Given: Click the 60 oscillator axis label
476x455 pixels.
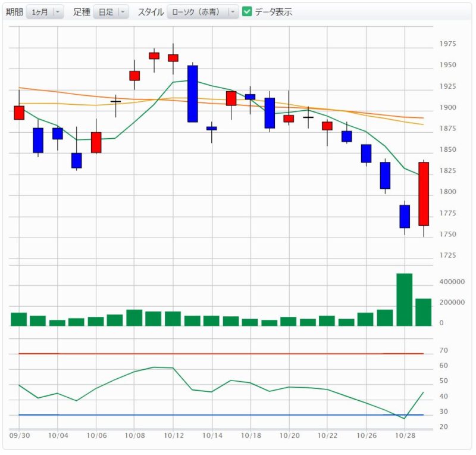Looking at the screenshot, I should pos(443,366).
